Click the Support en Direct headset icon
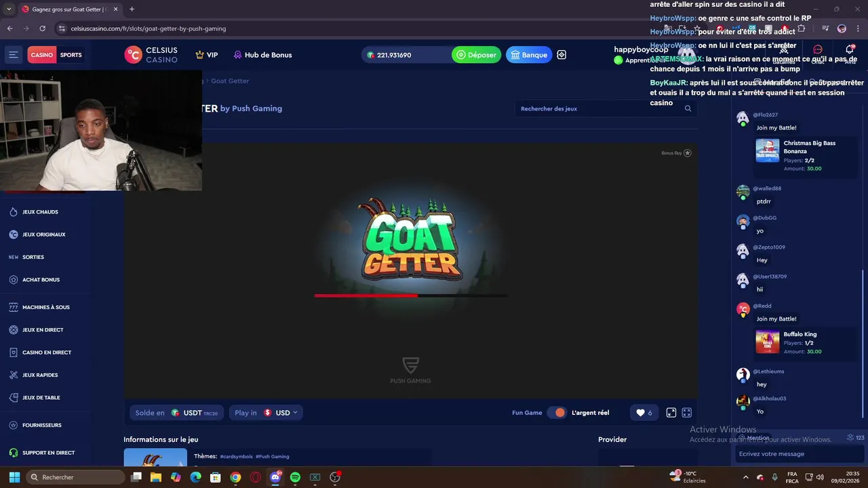The width and height of the screenshot is (868, 488). coord(14,453)
